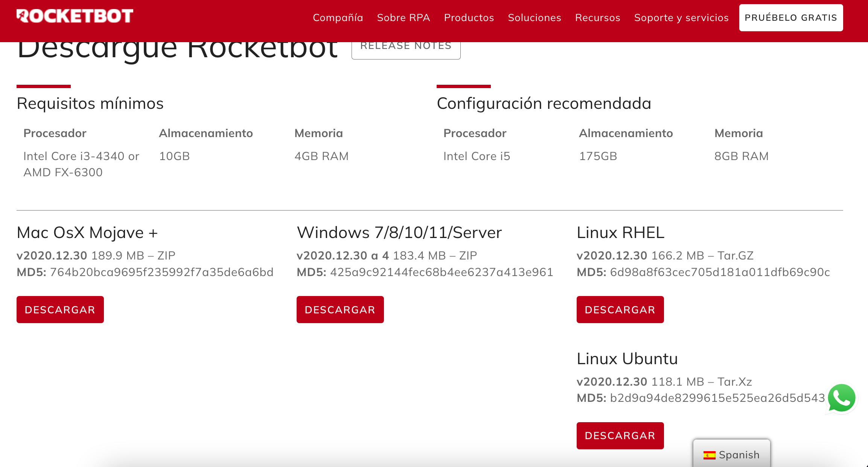
Task: Click the Linux RHEL heading
Action: [621, 233]
